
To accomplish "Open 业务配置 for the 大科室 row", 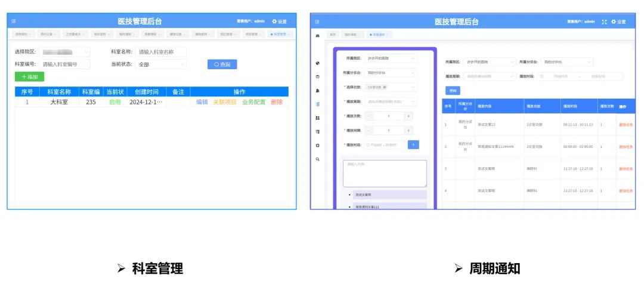I will click(x=254, y=102).
